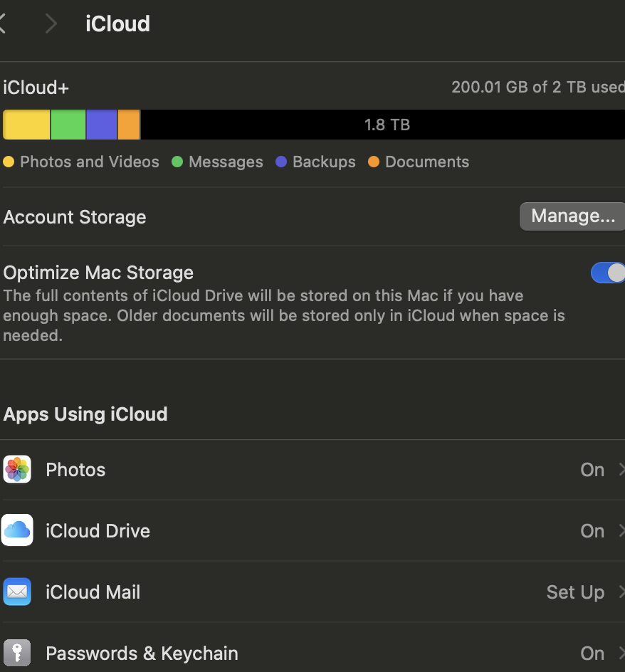Image resolution: width=625 pixels, height=672 pixels.
Task: Click Photos On status
Action: (x=592, y=470)
